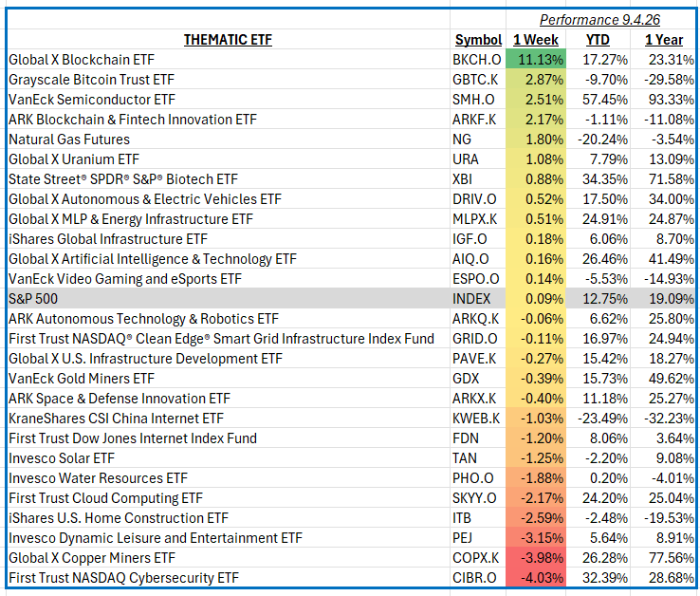The width and height of the screenshot is (700, 596).
Task: Select the Performance 9.4.26 title cell
Action: coord(599,20)
